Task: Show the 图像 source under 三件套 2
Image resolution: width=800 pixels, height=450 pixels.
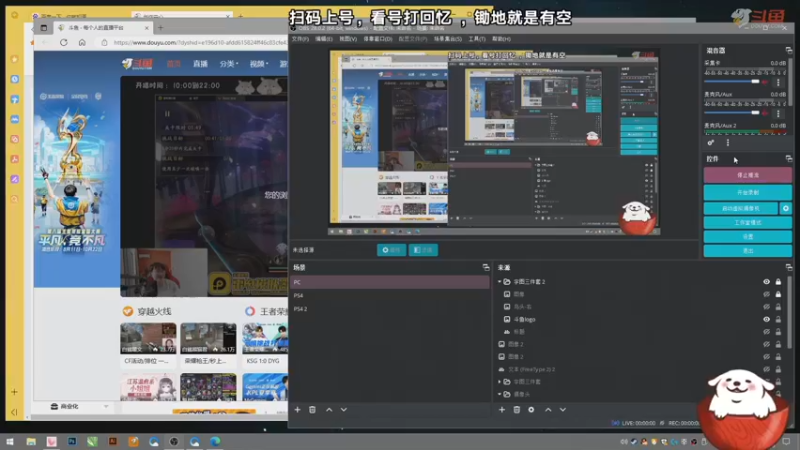Action: [766, 294]
